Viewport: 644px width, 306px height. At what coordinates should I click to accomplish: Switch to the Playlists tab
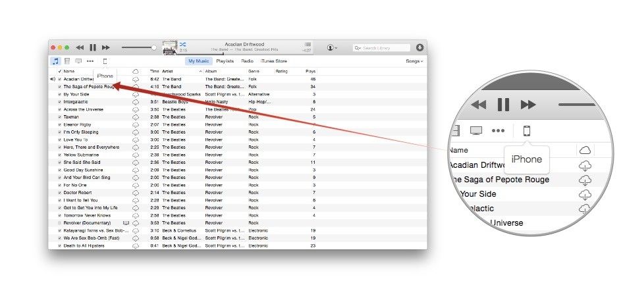[225, 61]
